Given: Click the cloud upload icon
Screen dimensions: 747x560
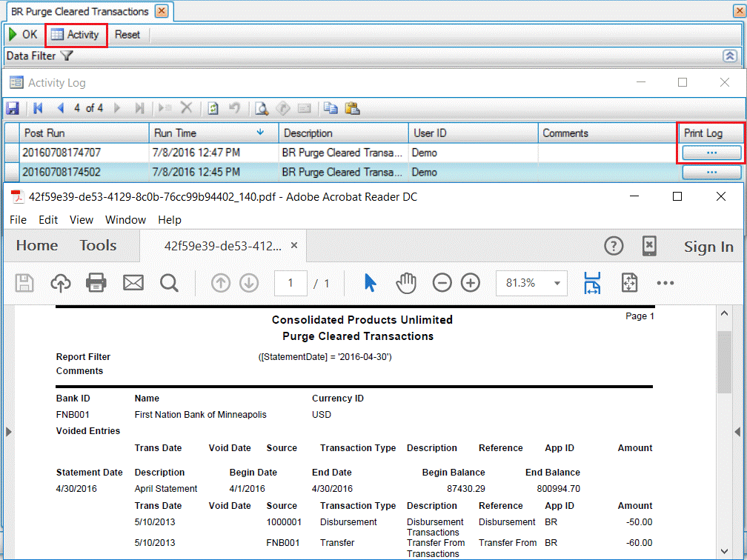Looking at the screenshot, I should tap(61, 283).
